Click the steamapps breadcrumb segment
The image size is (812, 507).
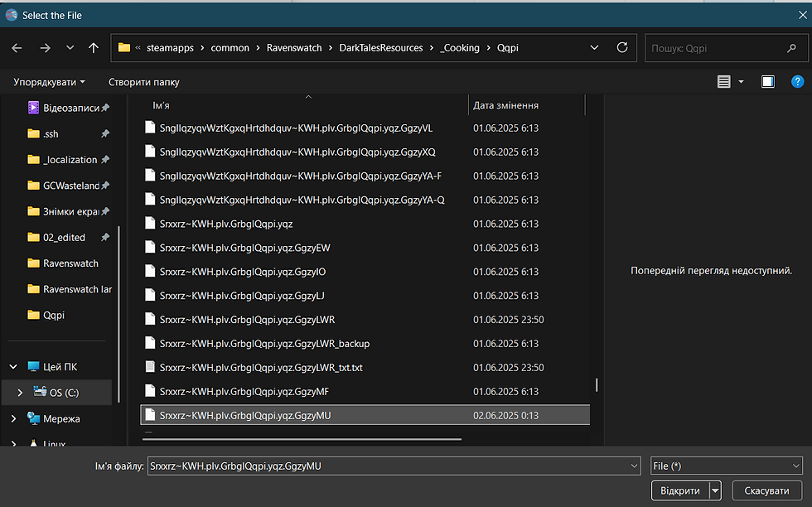point(170,48)
